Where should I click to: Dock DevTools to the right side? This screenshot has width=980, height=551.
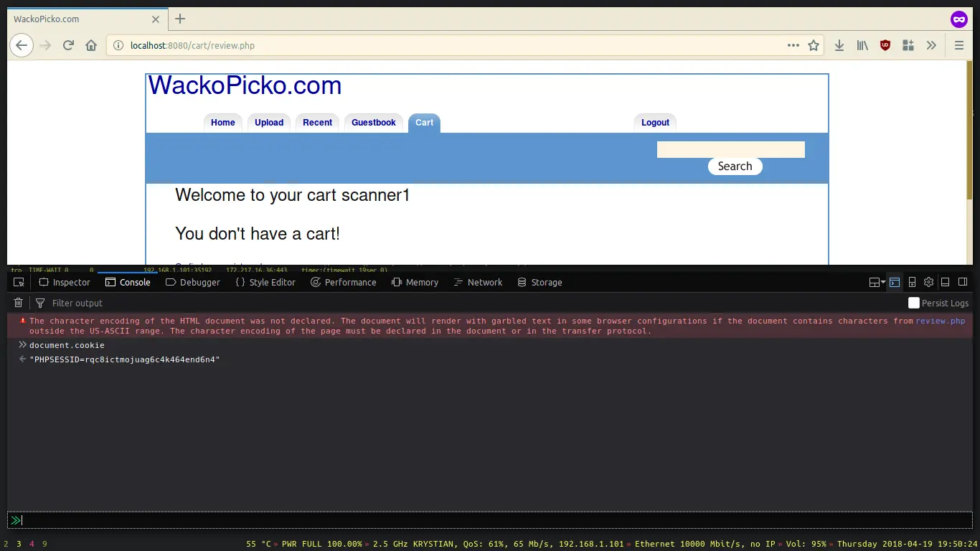click(962, 282)
